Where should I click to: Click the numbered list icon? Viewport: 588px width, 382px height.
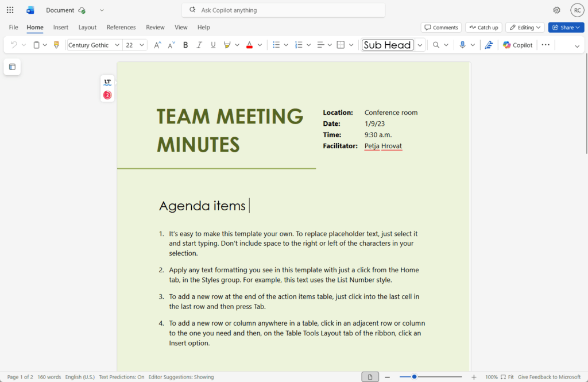[x=299, y=45]
